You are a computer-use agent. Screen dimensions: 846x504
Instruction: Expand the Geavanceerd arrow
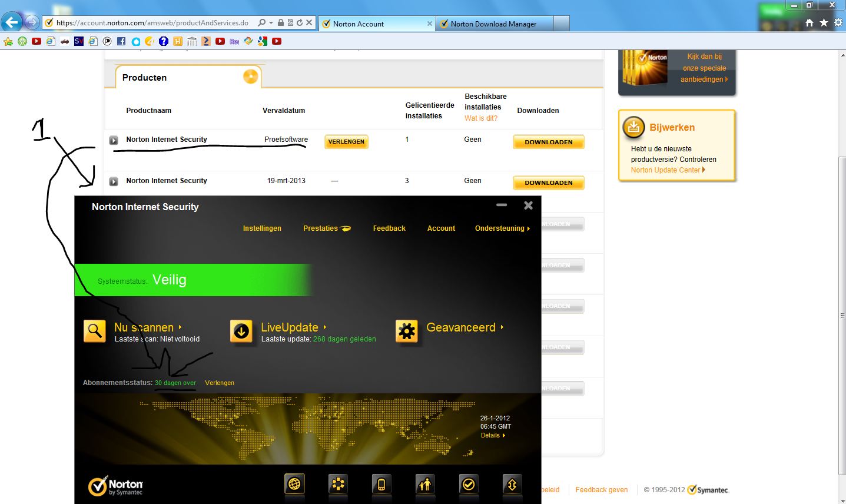[x=502, y=327]
